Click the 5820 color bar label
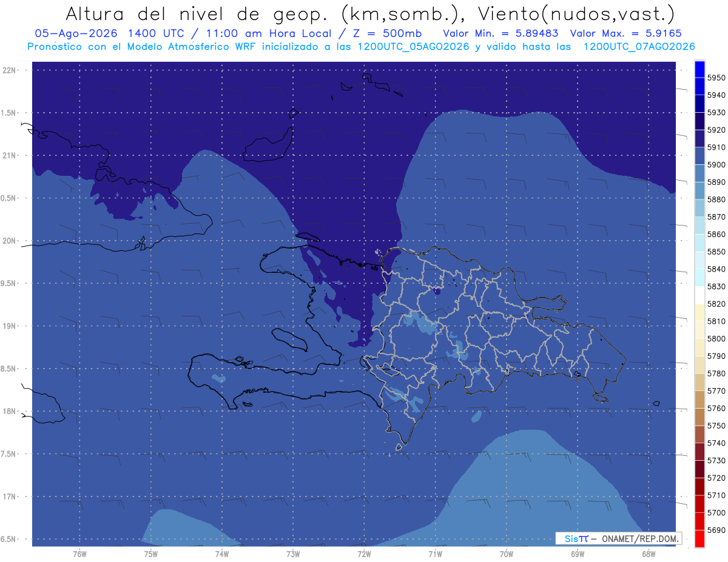 pyautogui.click(x=716, y=304)
